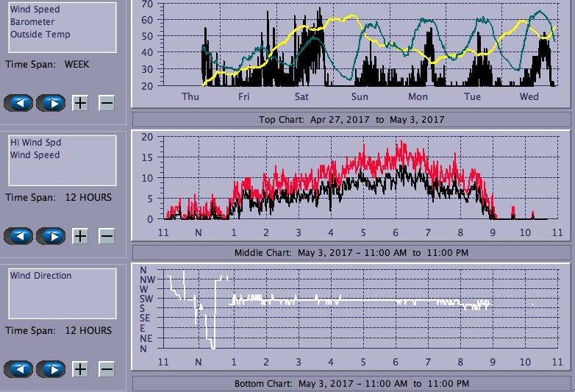Click the Bottom Chart time range bar
The height and width of the screenshot is (392, 575).
351,383
